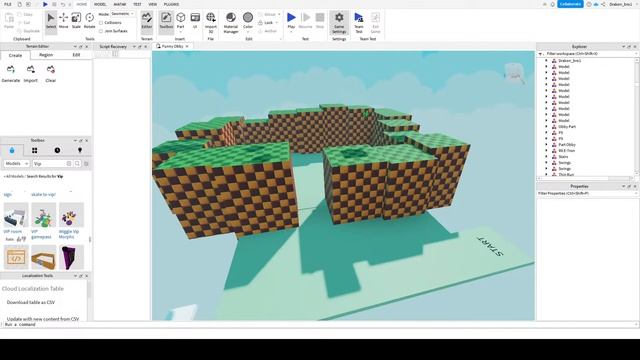Screen dimensions: 640x360
Task: Click the notification bell icon
Action: click(553, 4)
